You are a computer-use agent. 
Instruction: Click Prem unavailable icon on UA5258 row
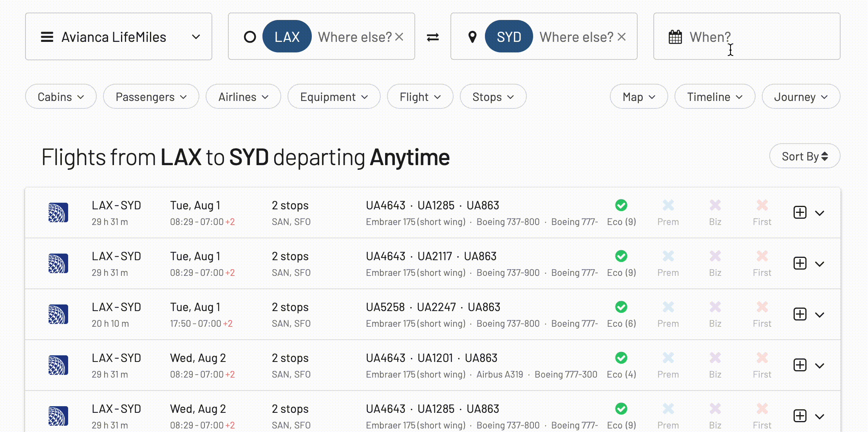[x=668, y=307]
